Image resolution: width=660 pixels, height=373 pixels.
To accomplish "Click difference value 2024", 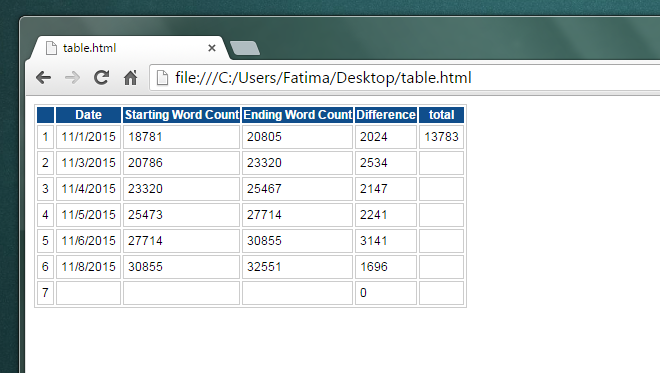I will [x=386, y=137].
